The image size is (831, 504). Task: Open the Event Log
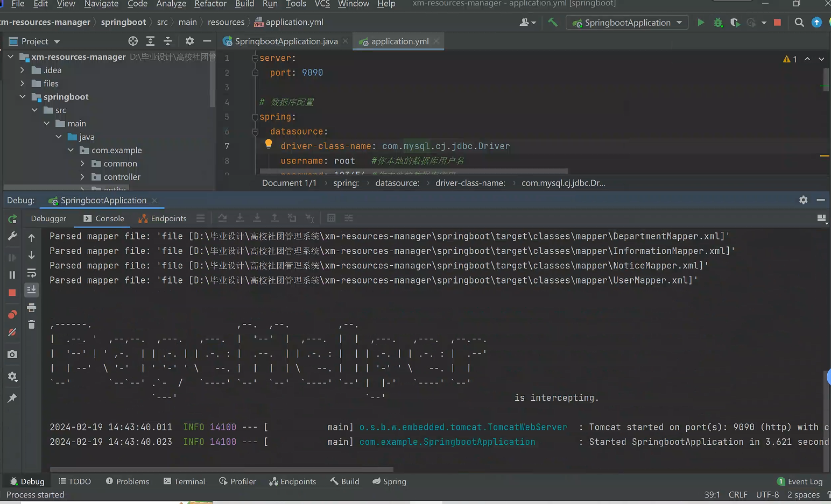coord(800,481)
